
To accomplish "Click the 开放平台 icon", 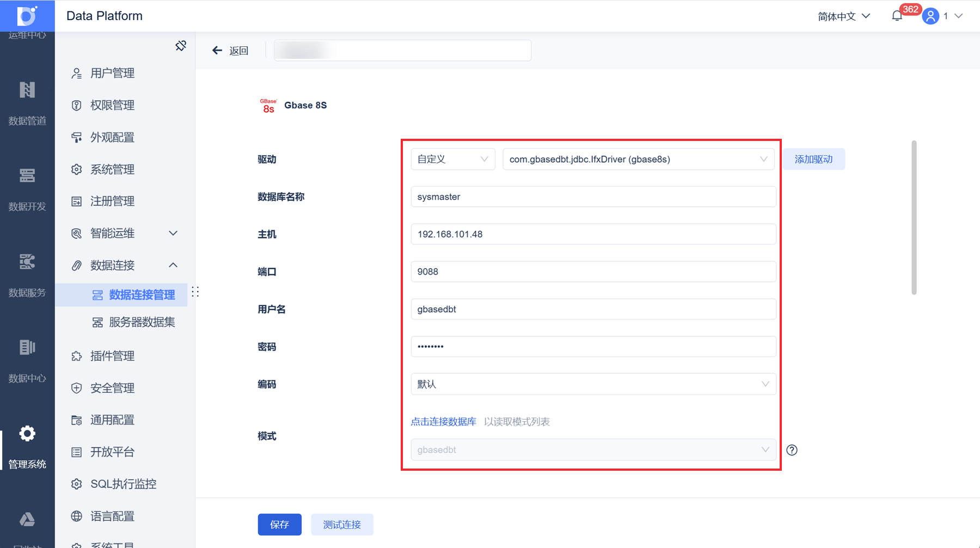I will pyautogui.click(x=77, y=452).
